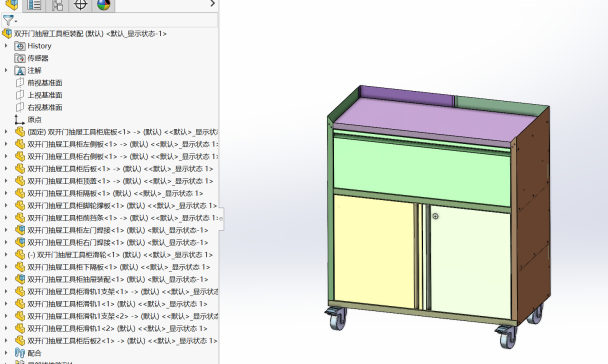Expand the 后板<1> part node
The height and width of the screenshot is (364, 608).
(x=6, y=169)
